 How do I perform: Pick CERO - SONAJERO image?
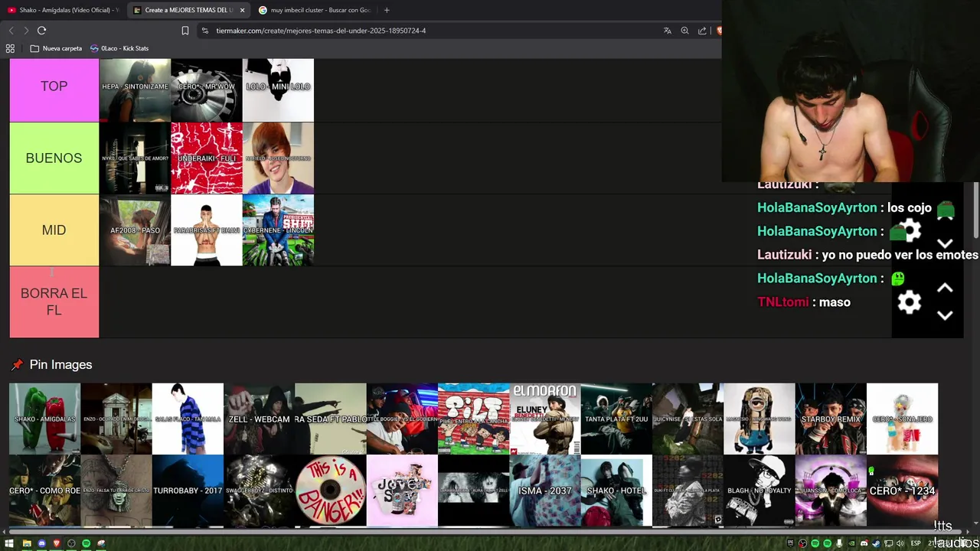(902, 419)
